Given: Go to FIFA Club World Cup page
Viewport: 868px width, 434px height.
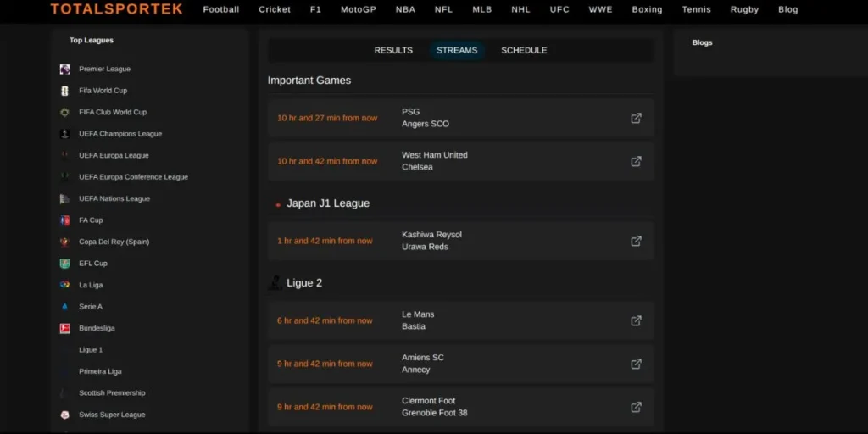Looking at the screenshot, I should [x=113, y=113].
